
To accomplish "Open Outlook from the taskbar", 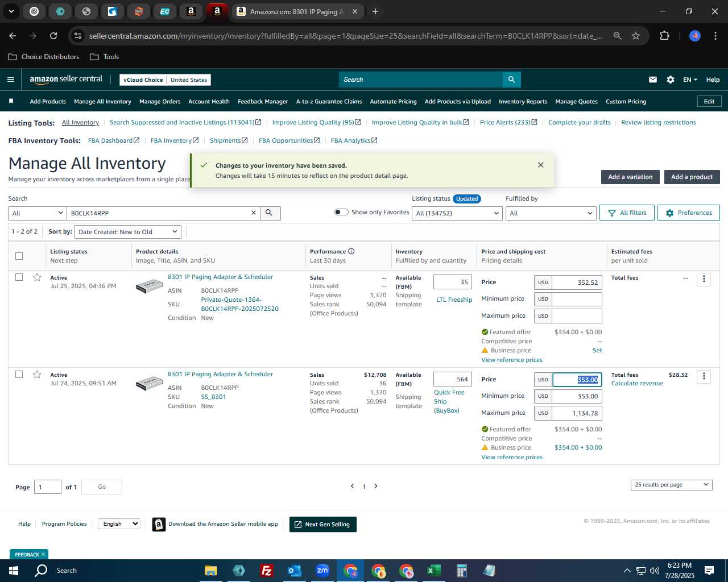I will point(294,571).
